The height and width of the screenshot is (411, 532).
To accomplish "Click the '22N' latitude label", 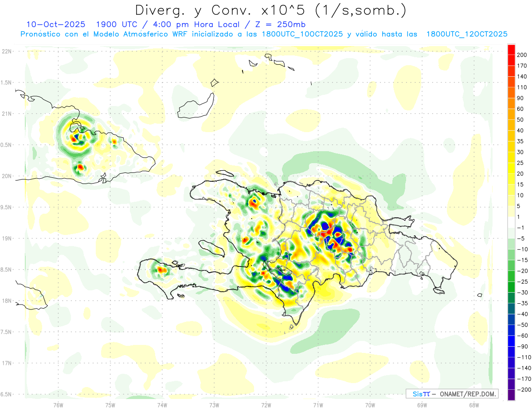I will pos(6,51).
